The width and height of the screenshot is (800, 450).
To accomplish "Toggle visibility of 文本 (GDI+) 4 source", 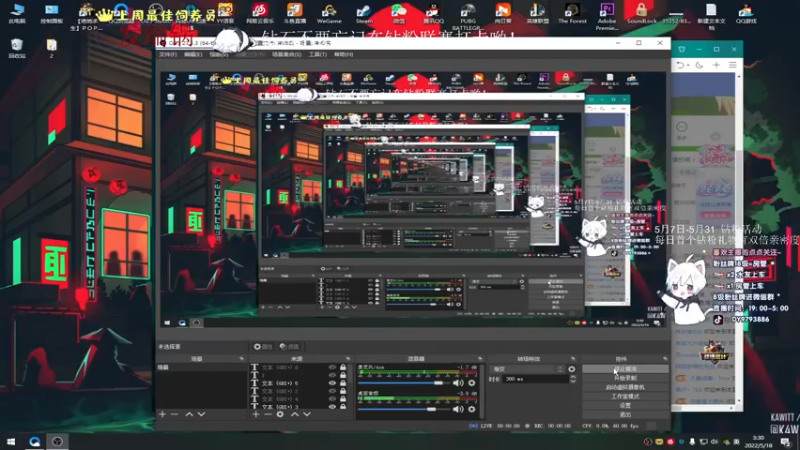I will coord(332,399).
